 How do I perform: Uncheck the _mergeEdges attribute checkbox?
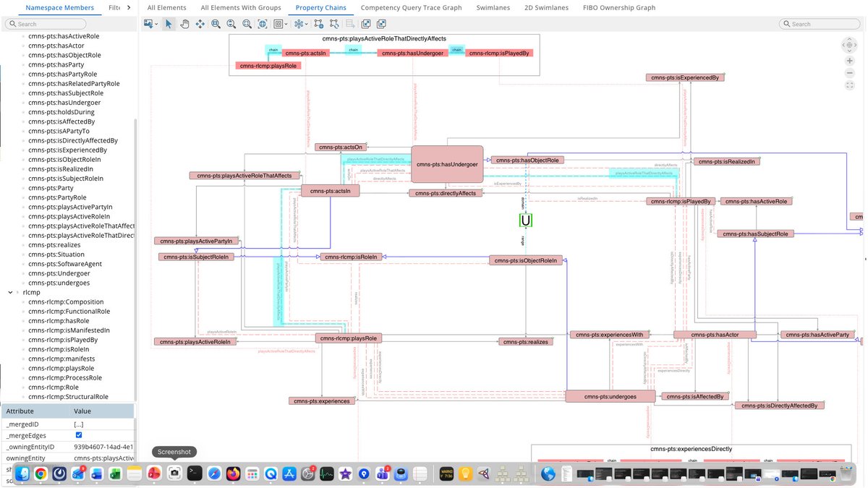click(x=78, y=435)
